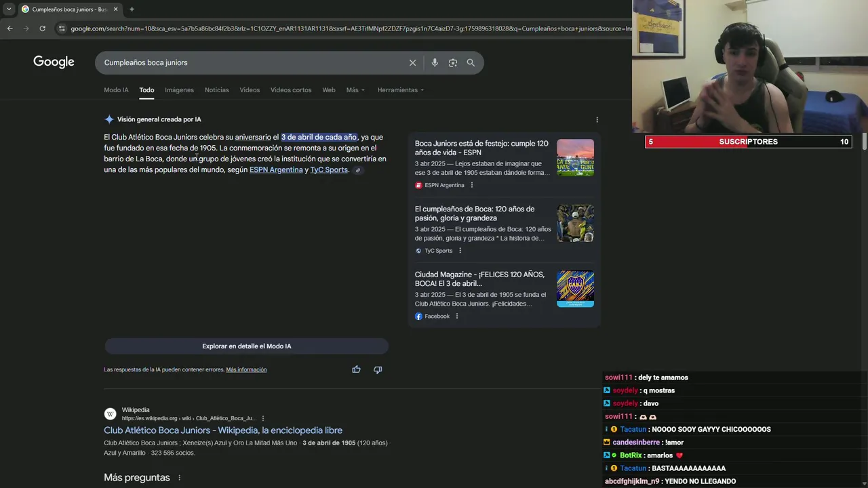
Task: Switch to the Modo IA tab
Action: point(116,90)
